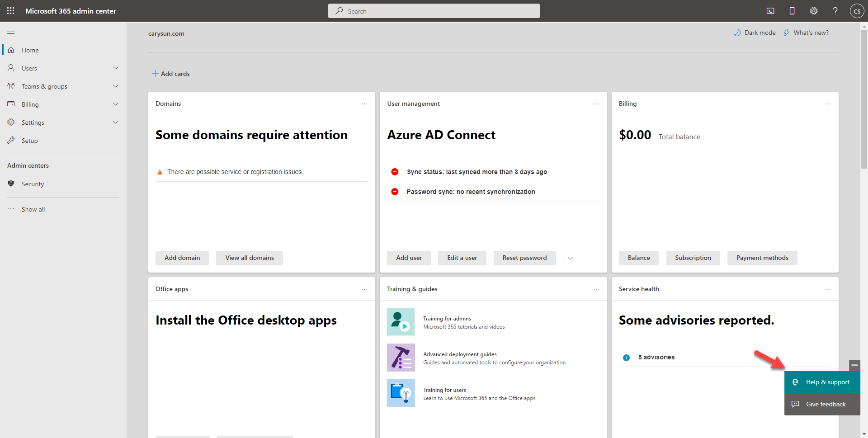Image resolution: width=868 pixels, height=438 pixels.
Task: Open the app launcher waffle icon
Action: [x=11, y=11]
